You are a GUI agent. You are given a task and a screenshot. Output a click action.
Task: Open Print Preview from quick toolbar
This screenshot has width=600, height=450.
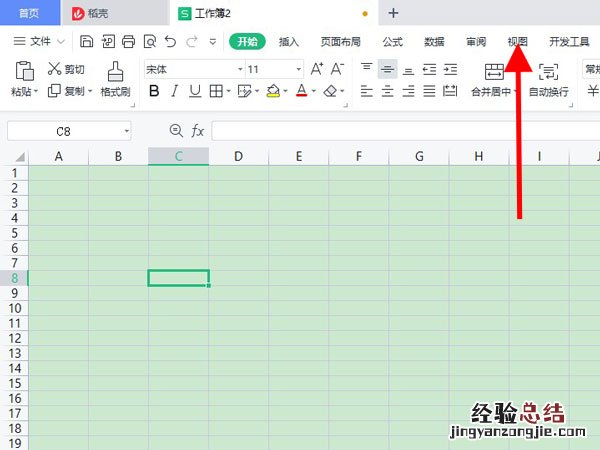[149, 42]
